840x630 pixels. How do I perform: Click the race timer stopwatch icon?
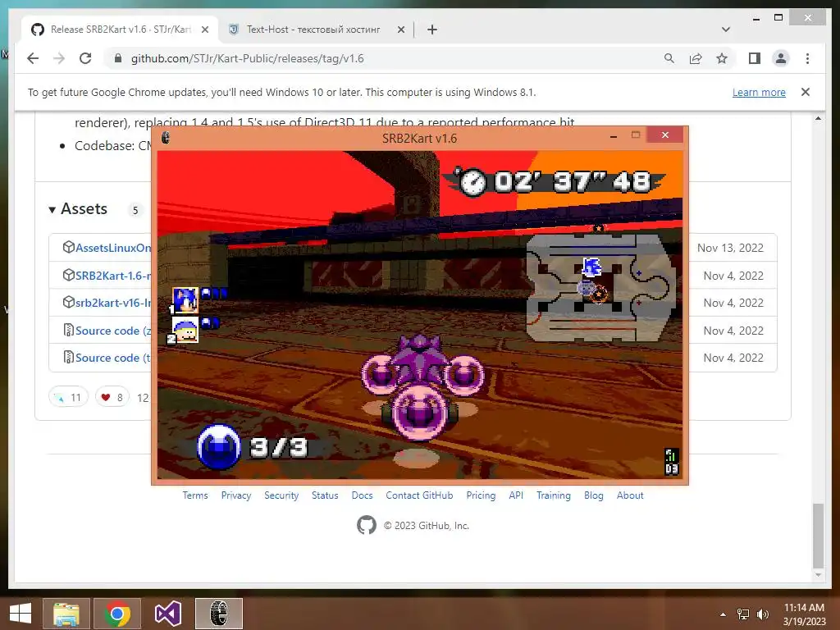coord(473,182)
